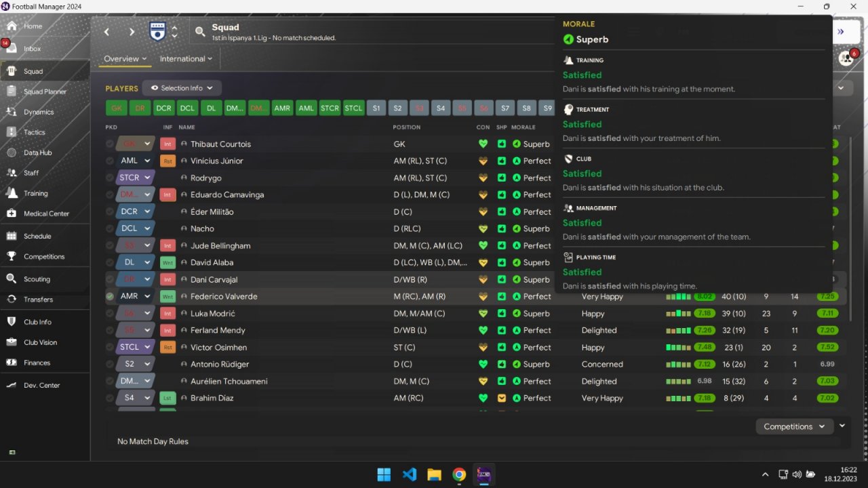Screen dimensions: 868x488
Task: Tick the selection circle for Luka Modrić
Action: click(110, 313)
